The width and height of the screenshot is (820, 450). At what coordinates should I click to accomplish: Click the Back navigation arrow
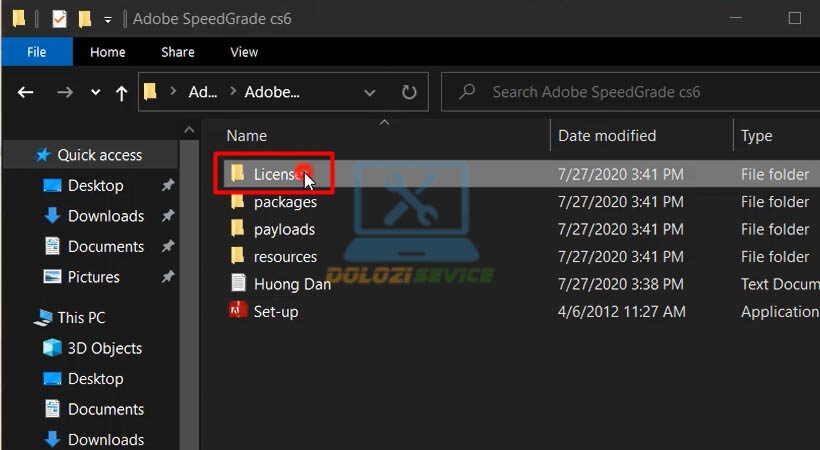coord(25,93)
